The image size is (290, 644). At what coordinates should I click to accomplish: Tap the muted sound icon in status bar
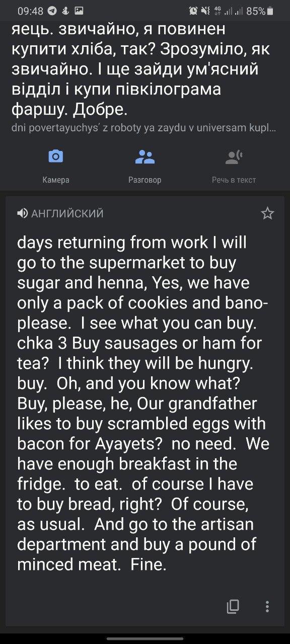[205, 11]
